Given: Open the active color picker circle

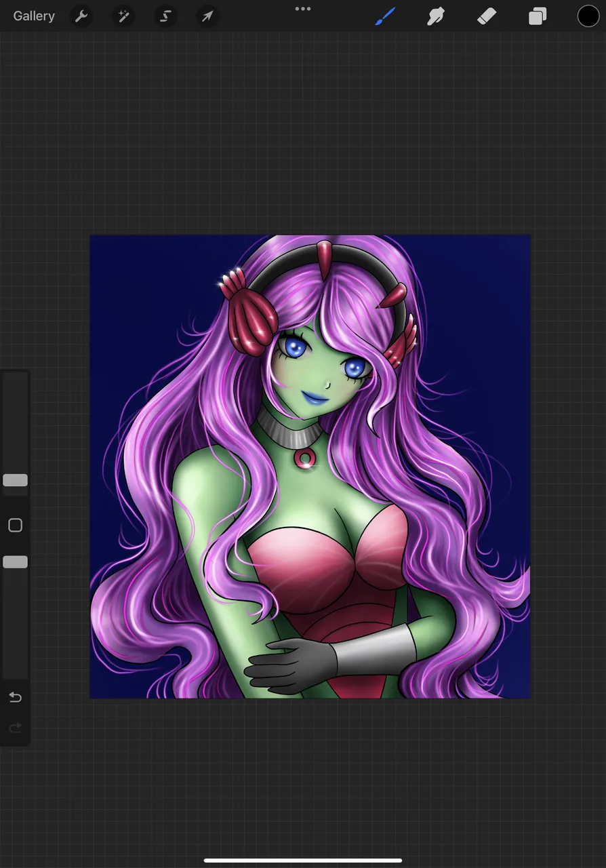Looking at the screenshot, I should pyautogui.click(x=588, y=16).
